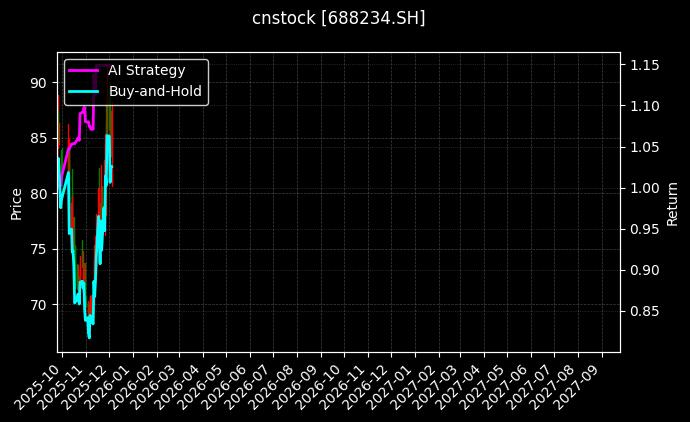Screen dimensions: 690x422
Task: Click the AI Strategy legend label
Action: tap(146, 70)
